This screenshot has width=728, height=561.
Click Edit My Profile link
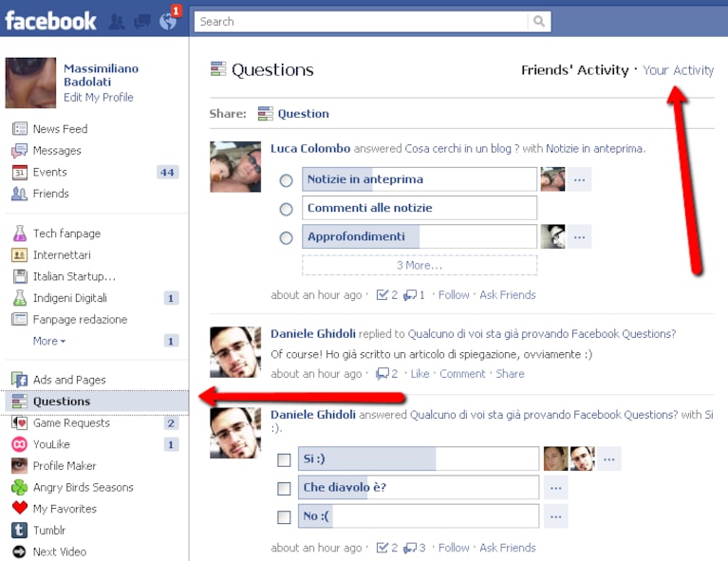(99, 97)
